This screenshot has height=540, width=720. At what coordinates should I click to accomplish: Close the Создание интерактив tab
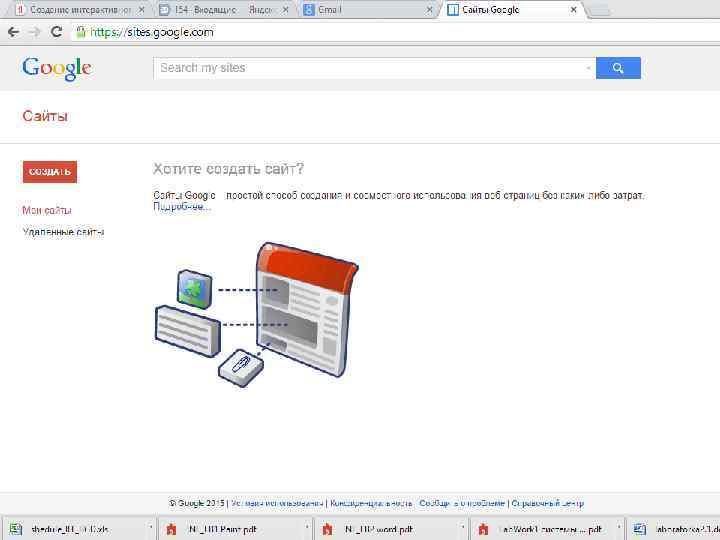tap(142, 10)
